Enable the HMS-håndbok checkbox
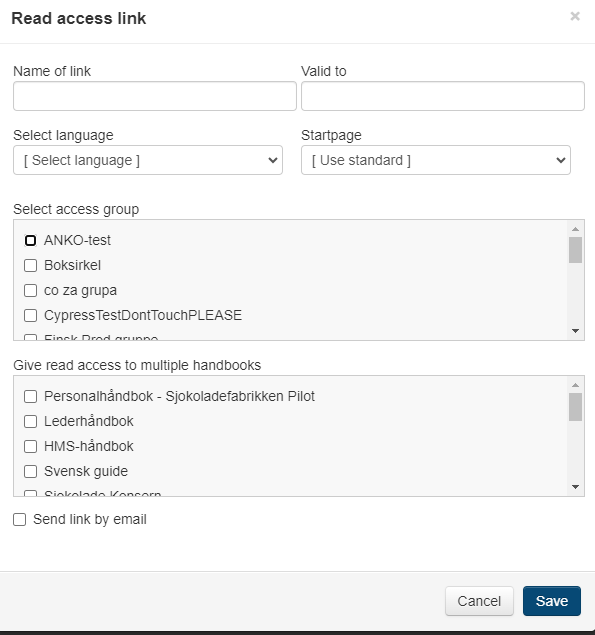The image size is (595, 635). (30, 446)
